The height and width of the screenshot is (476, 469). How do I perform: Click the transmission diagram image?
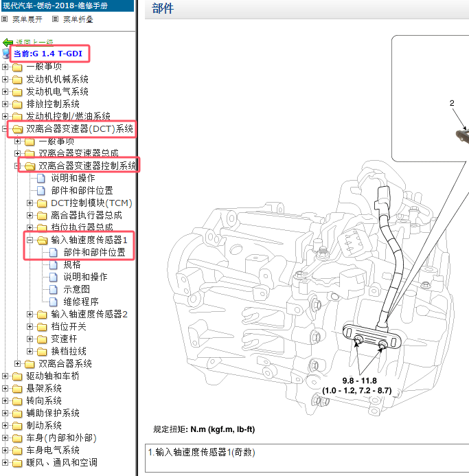point(317,225)
